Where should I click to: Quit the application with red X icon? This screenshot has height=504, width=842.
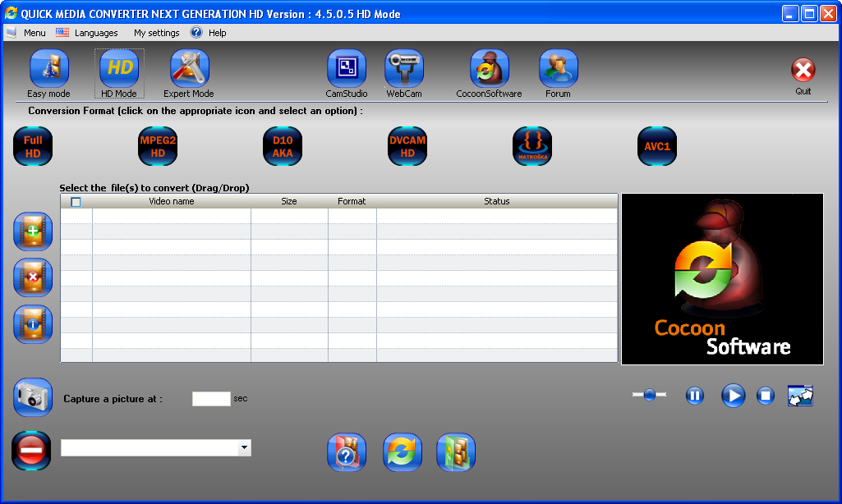pos(803,70)
